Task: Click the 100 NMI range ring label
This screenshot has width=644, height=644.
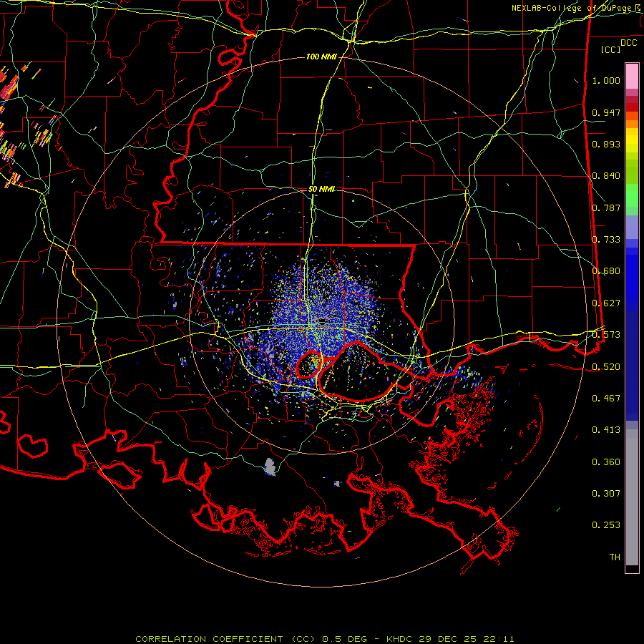Action: [321, 57]
